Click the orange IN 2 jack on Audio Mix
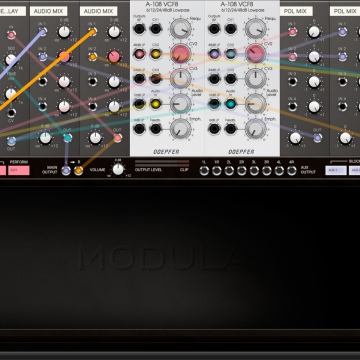 pos(93,57)
